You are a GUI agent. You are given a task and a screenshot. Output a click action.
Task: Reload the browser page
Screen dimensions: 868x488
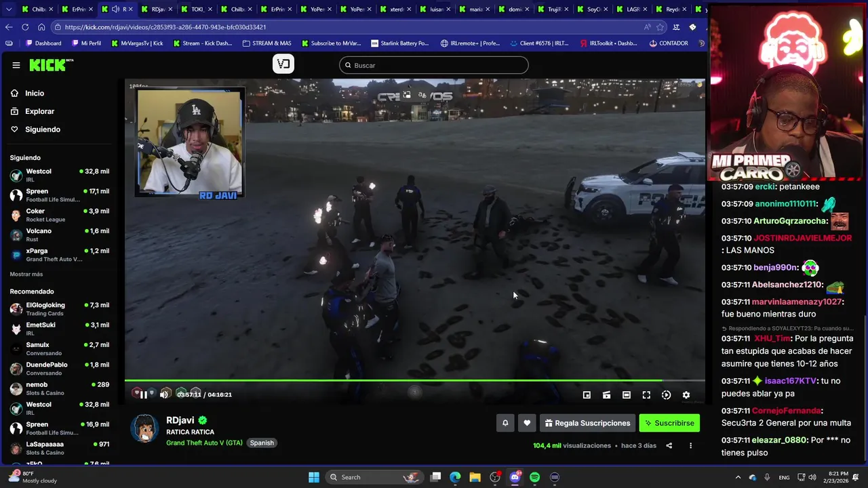click(25, 27)
